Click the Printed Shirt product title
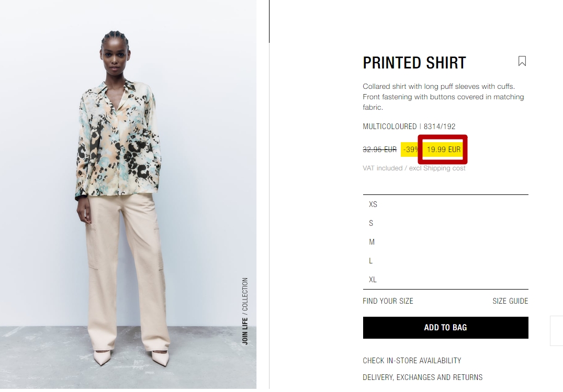 pos(414,63)
